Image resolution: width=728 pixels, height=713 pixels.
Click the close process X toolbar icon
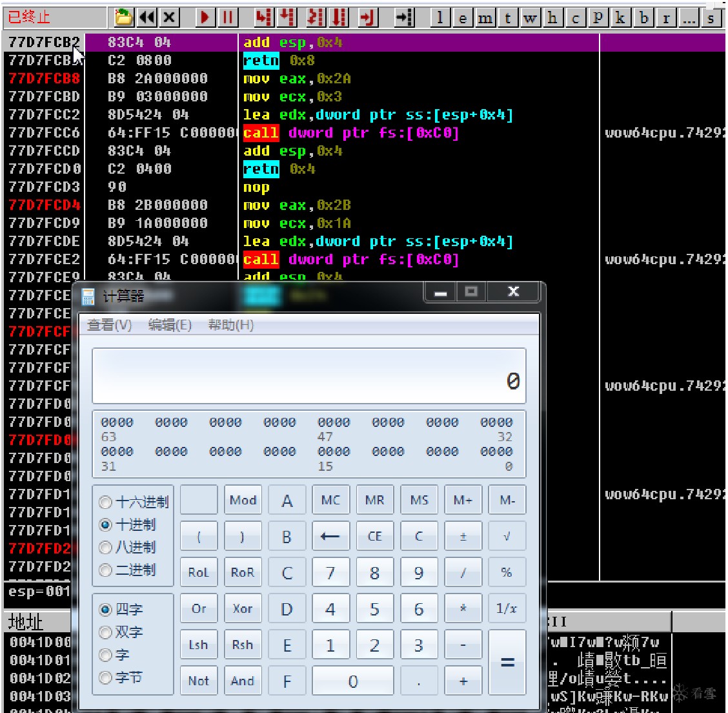170,17
